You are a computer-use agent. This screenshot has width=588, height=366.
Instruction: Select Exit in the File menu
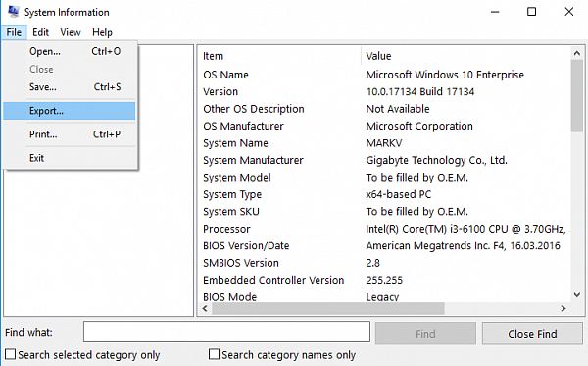tap(70, 158)
